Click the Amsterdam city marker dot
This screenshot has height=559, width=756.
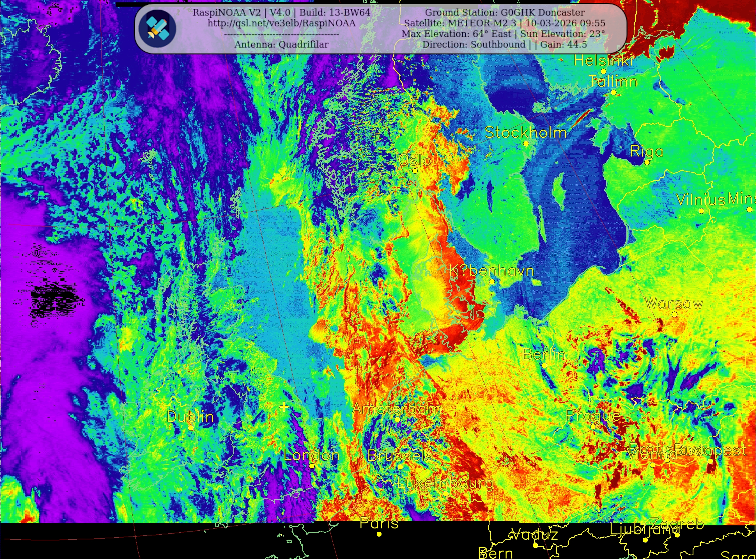coord(397,420)
